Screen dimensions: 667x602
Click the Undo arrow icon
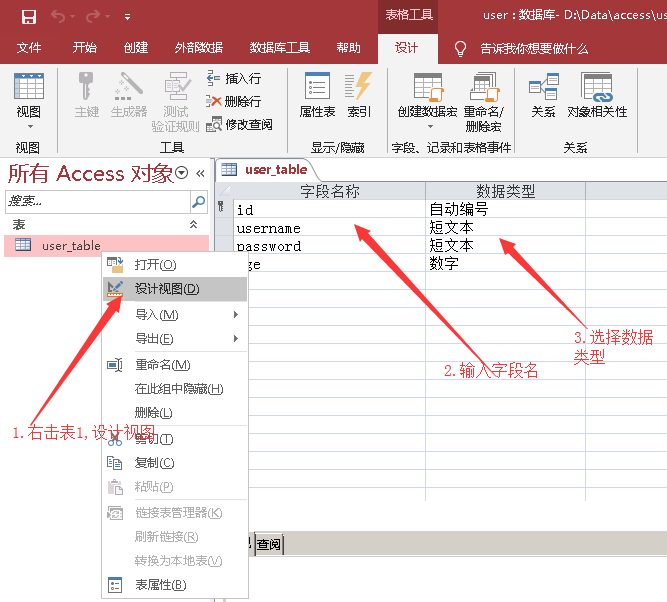point(58,17)
